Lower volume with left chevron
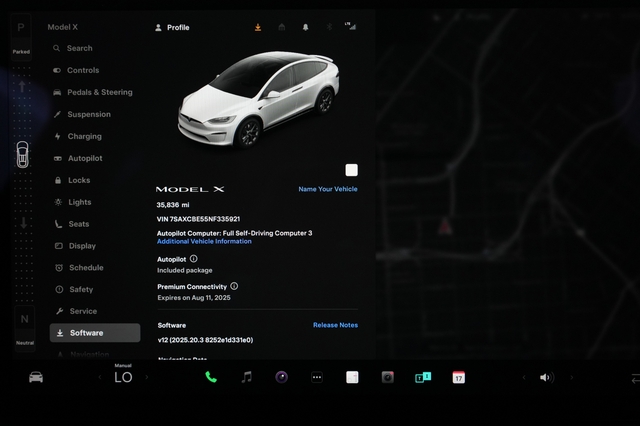The height and width of the screenshot is (426, 640). coord(524,377)
